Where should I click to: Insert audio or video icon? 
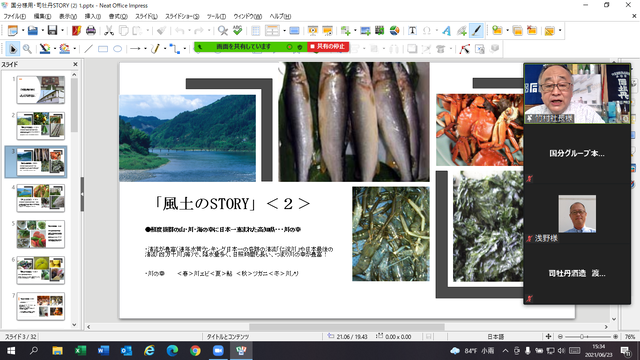(x=380, y=31)
